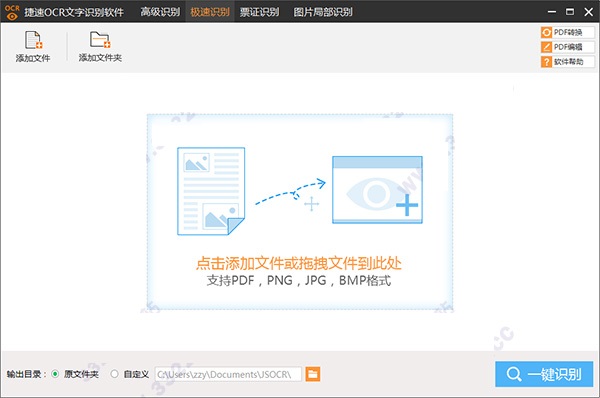Screen dimensions: 600x398
Task: Click the Add Folder (添加文件夹) icon
Action: point(100,40)
